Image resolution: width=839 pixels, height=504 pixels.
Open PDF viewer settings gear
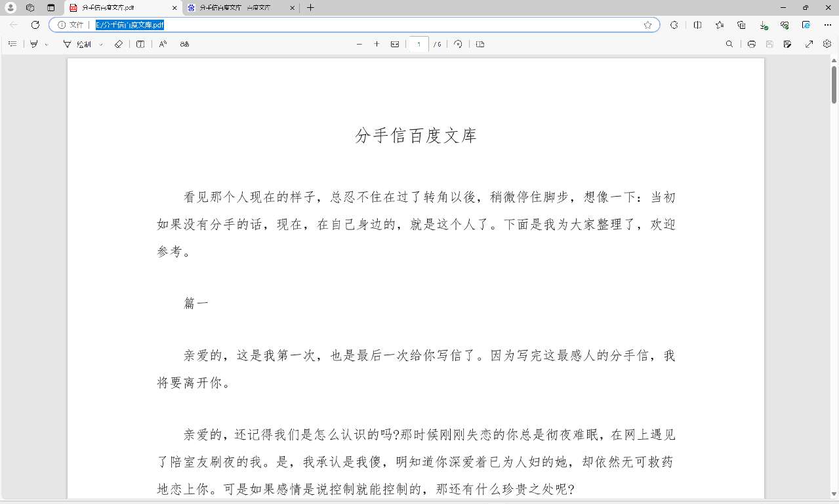[x=827, y=44]
